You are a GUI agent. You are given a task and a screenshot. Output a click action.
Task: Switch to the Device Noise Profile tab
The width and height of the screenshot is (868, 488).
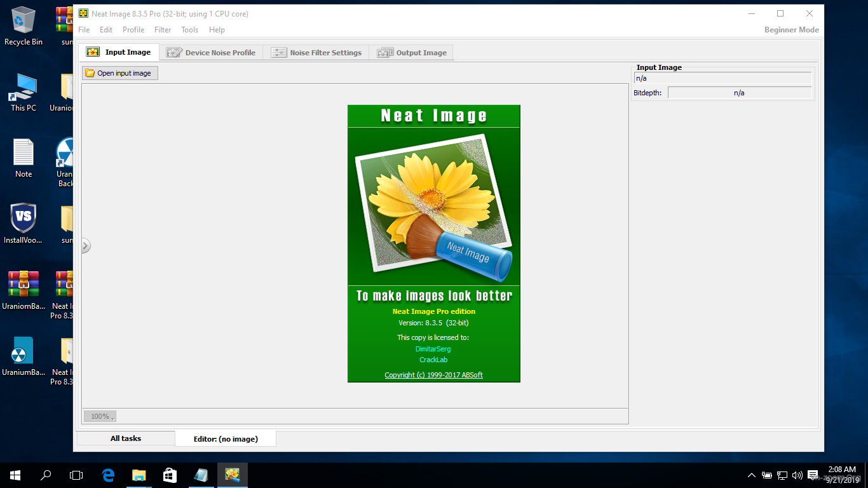click(x=211, y=53)
